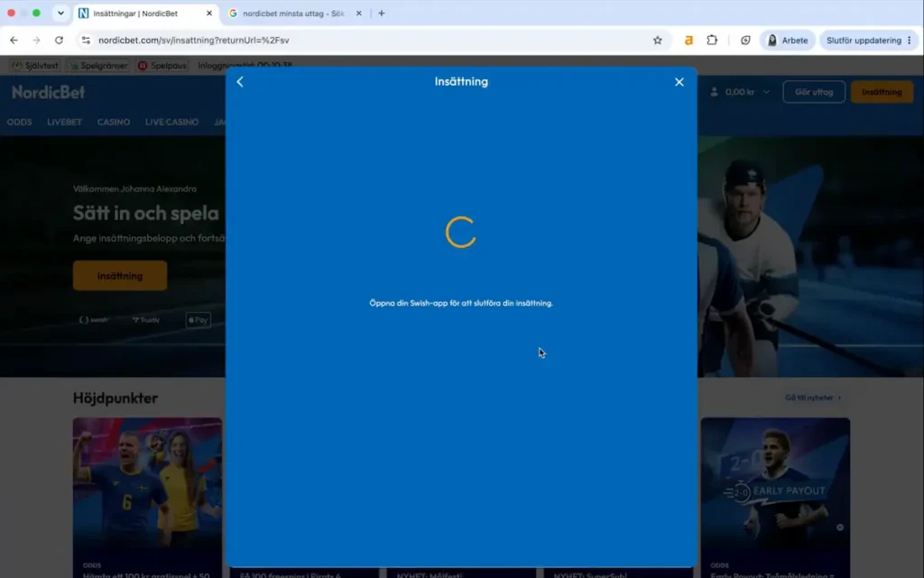This screenshot has width=924, height=578.
Task: Click the NordicBet logo
Action: [x=49, y=92]
